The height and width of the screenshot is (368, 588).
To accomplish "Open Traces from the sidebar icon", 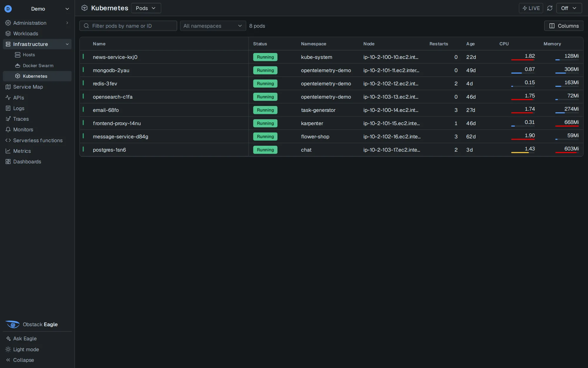I will 8,119.
